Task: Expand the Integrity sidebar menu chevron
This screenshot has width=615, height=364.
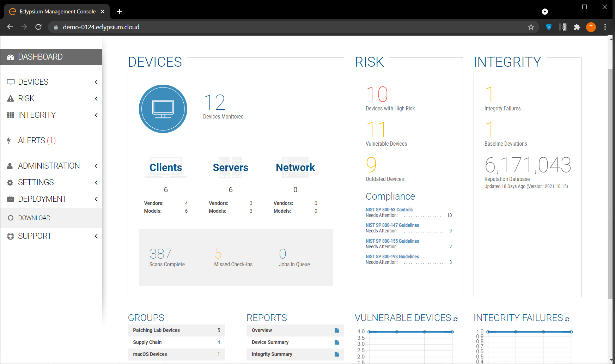Action: [96, 115]
